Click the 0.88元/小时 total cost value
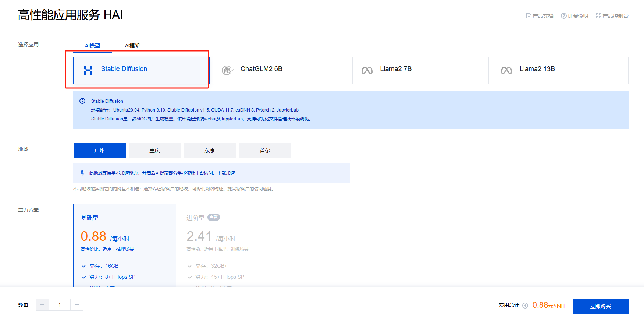Image resolution: width=644 pixels, height=317 pixels. coord(549,305)
